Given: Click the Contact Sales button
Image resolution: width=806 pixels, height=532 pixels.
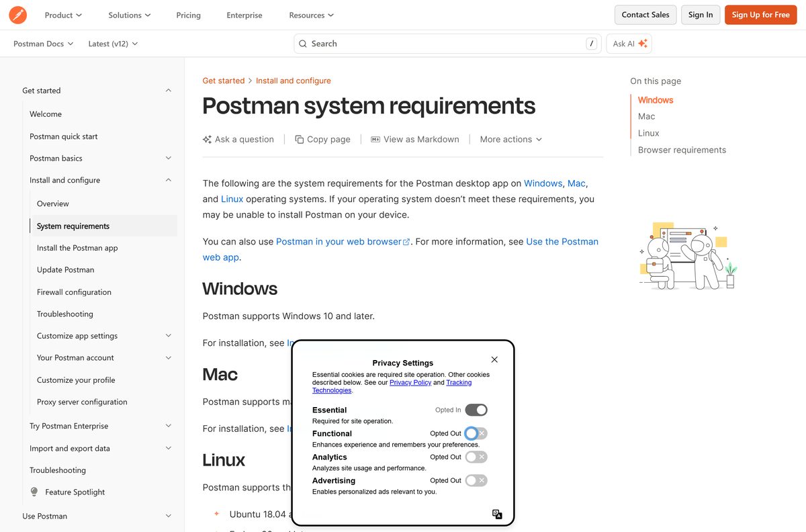Looking at the screenshot, I should 645,15.
